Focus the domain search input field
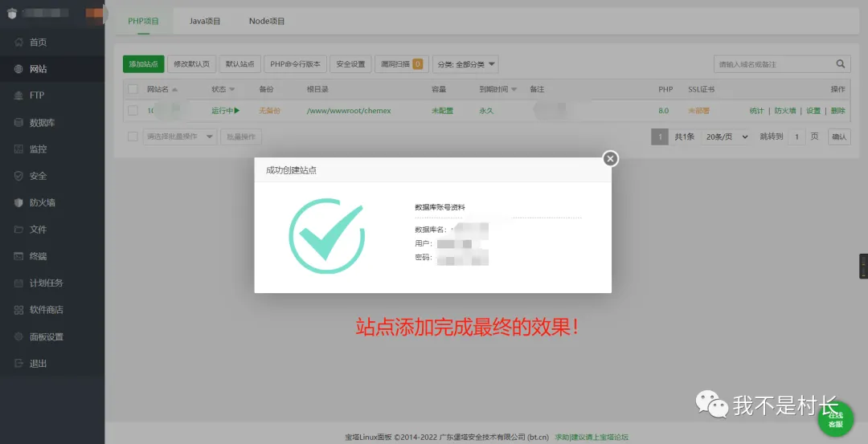This screenshot has height=444, width=868. tap(772, 64)
